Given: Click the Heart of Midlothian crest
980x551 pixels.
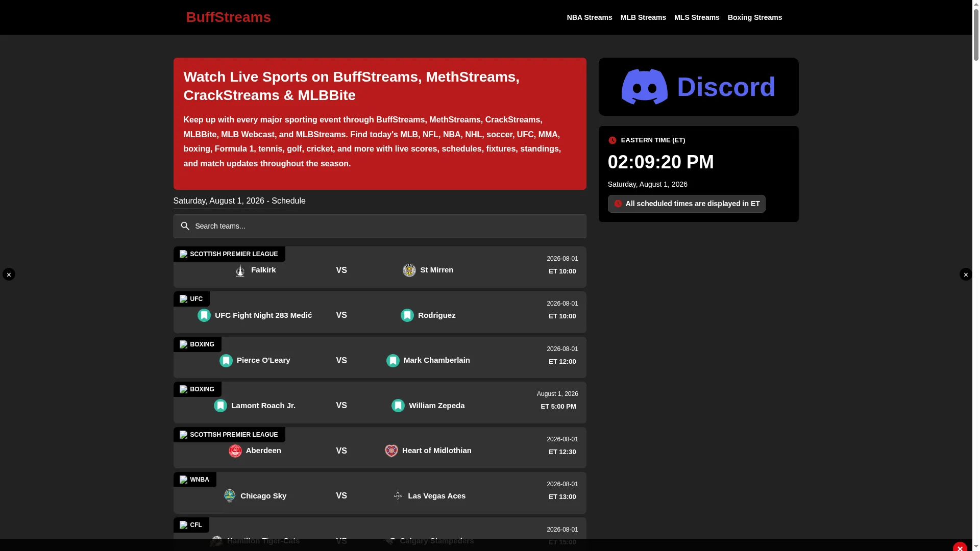Looking at the screenshot, I should [391, 451].
